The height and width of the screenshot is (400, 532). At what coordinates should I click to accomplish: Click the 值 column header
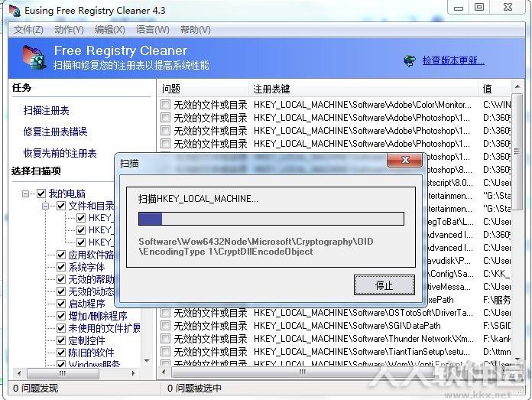tap(495, 89)
